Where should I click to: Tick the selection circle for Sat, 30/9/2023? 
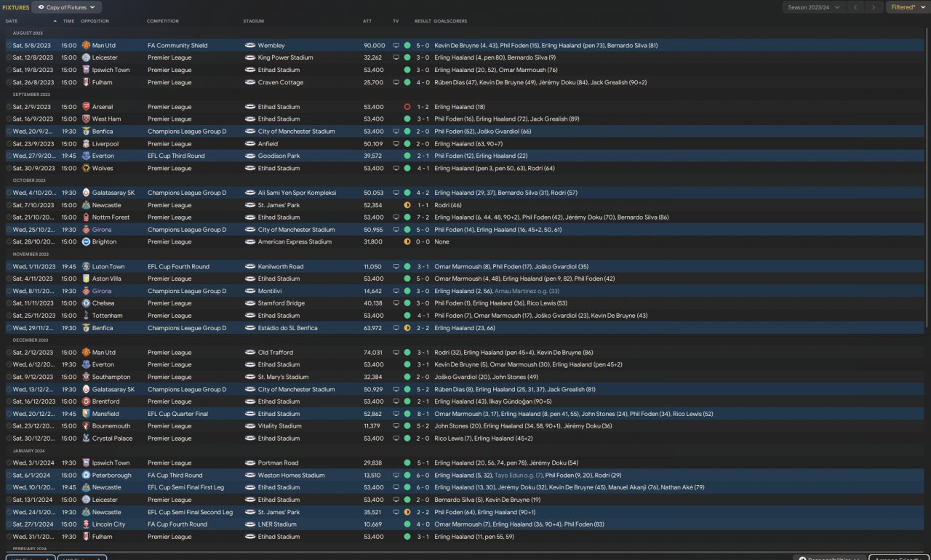[9, 169]
